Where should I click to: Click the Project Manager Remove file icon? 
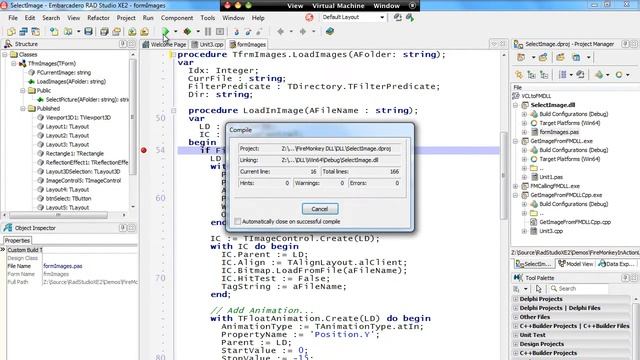point(560,58)
